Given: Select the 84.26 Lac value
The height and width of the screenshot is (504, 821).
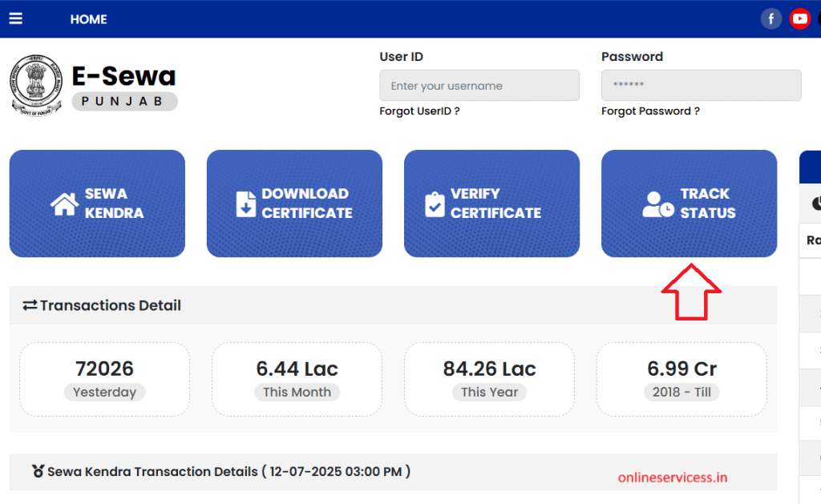Looking at the screenshot, I should pyautogui.click(x=490, y=369).
